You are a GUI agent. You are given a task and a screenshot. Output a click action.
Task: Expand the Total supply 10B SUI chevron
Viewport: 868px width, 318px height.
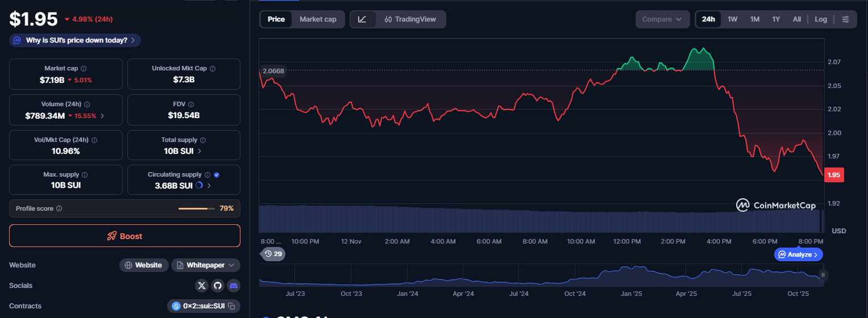pyautogui.click(x=199, y=151)
